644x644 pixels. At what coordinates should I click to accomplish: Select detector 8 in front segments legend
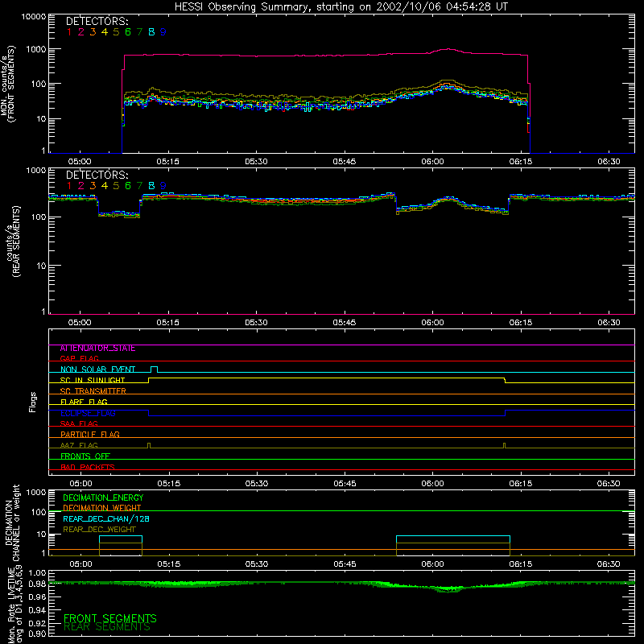(x=151, y=32)
